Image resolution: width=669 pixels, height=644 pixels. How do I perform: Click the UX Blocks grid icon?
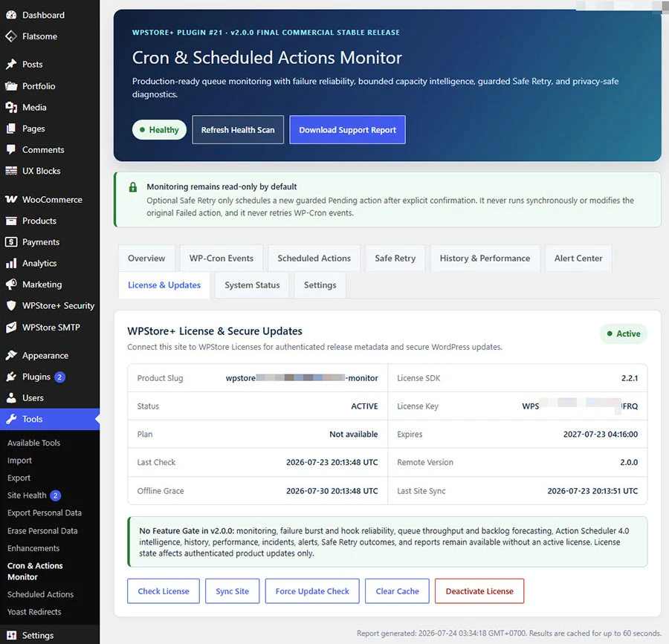coord(11,171)
